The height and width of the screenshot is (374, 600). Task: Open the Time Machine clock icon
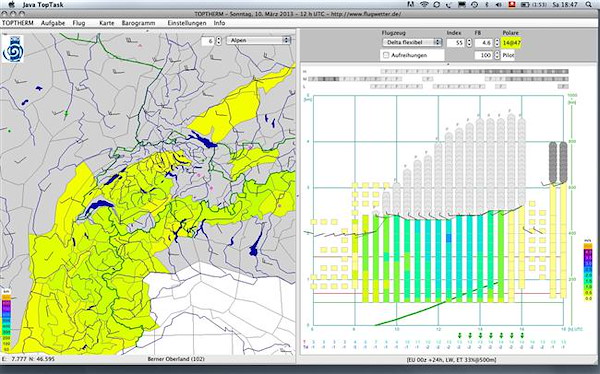[474, 5]
